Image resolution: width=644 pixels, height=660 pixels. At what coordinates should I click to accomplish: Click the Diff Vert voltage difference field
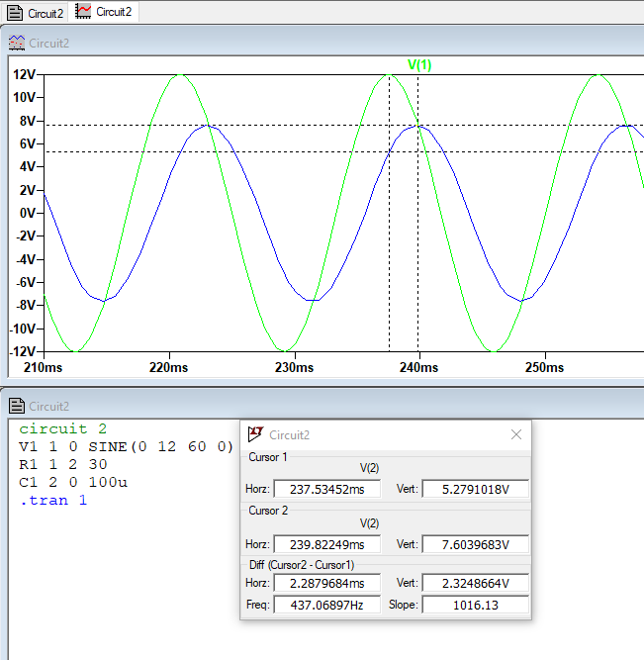pyautogui.click(x=475, y=584)
